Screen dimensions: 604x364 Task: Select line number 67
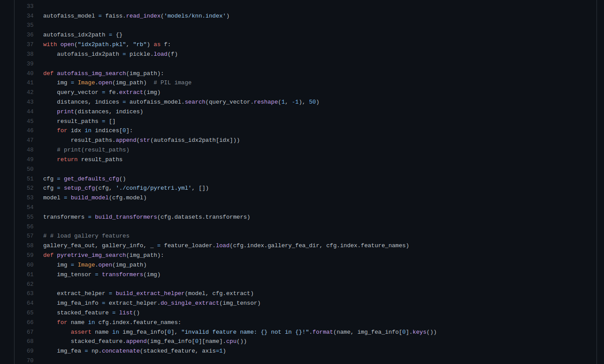tap(30, 332)
